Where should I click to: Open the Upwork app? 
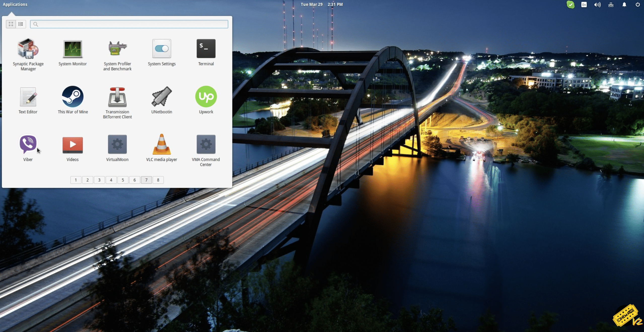click(206, 100)
